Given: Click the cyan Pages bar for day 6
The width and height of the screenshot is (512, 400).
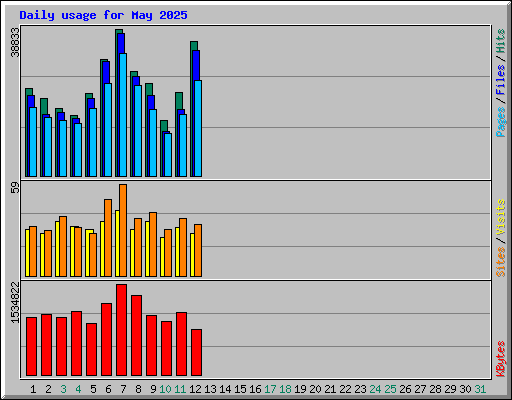Looking at the screenshot, I should click(x=108, y=130).
